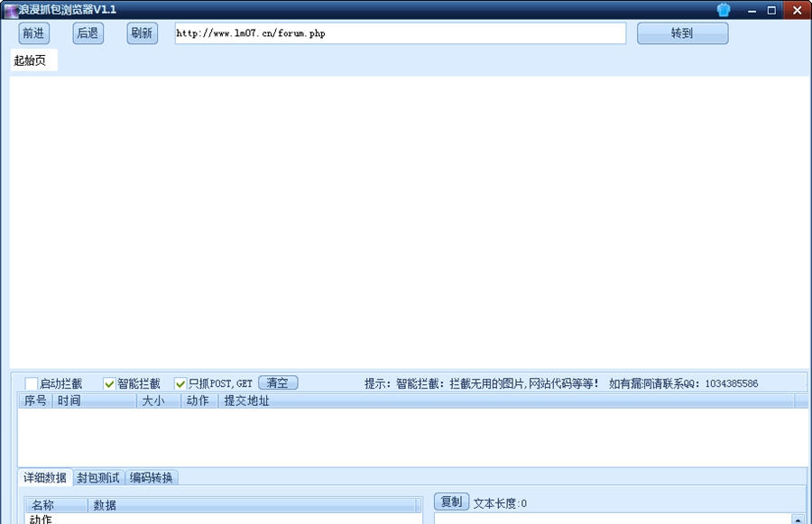Switch to the 封包测试 tab
Image resolution: width=812 pixels, height=524 pixels.
tap(102, 478)
